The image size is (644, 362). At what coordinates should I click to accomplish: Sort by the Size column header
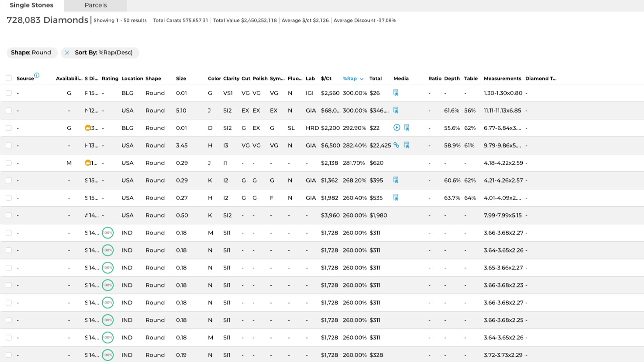click(x=181, y=78)
